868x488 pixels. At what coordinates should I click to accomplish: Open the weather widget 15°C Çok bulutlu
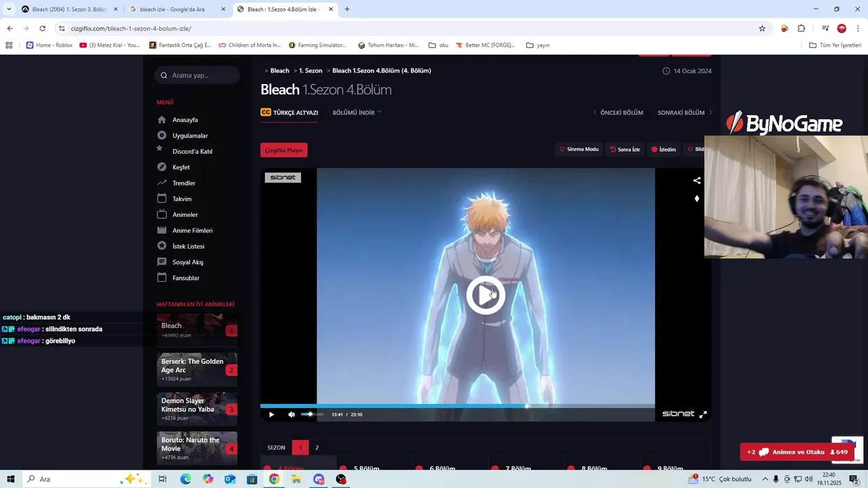pos(719,479)
